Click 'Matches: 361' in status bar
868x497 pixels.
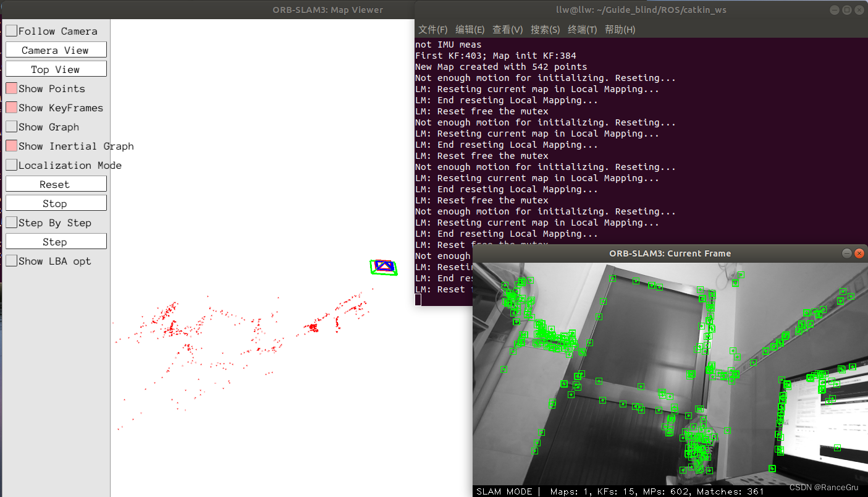tap(730, 491)
